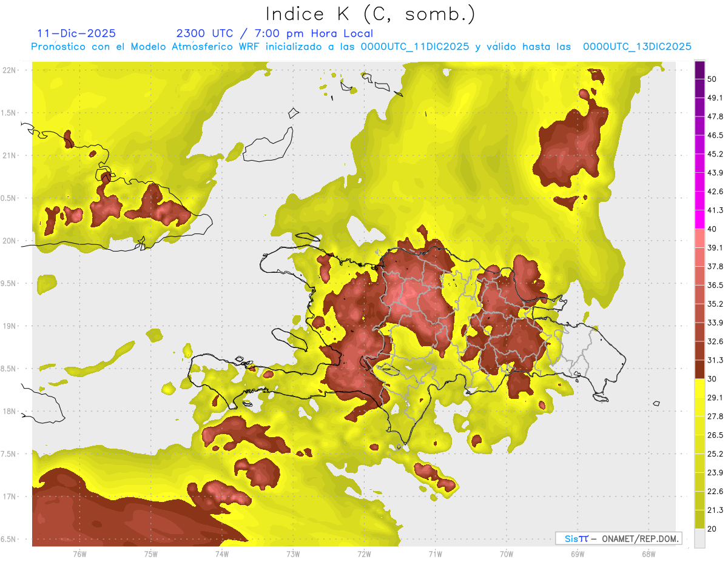This screenshot has height=562, width=728.
Task: Click the '41.3' value on the color scale
Action: (x=715, y=210)
